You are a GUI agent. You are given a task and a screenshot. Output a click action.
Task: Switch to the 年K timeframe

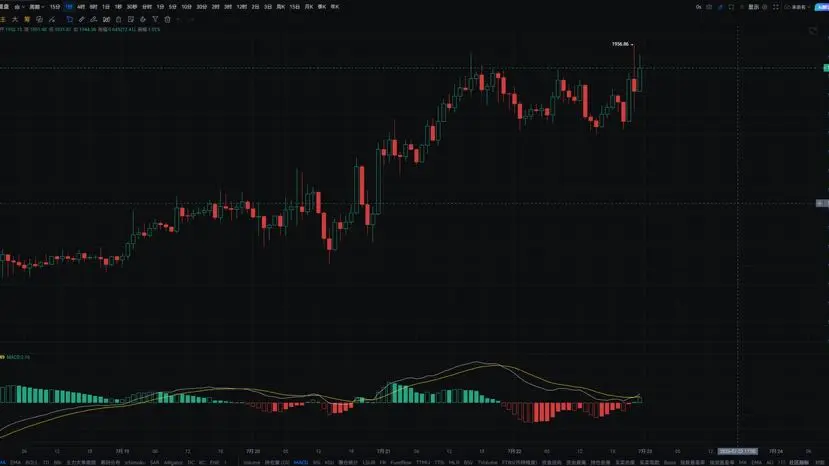(x=335, y=7)
